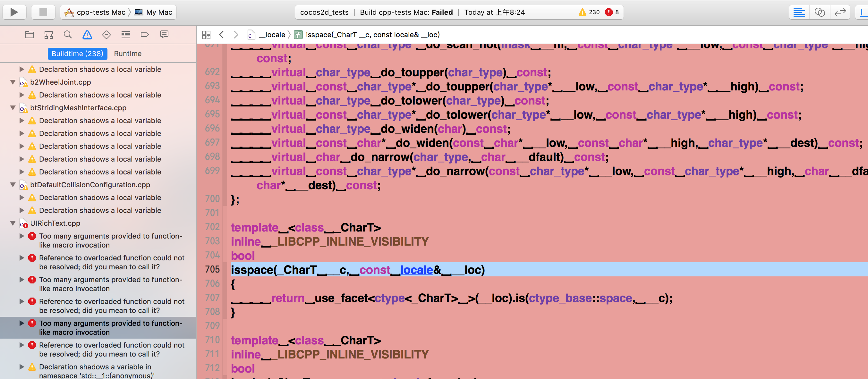Collapse the UIRichText.cpp issue group
This screenshot has width=868, height=379.
point(13,223)
